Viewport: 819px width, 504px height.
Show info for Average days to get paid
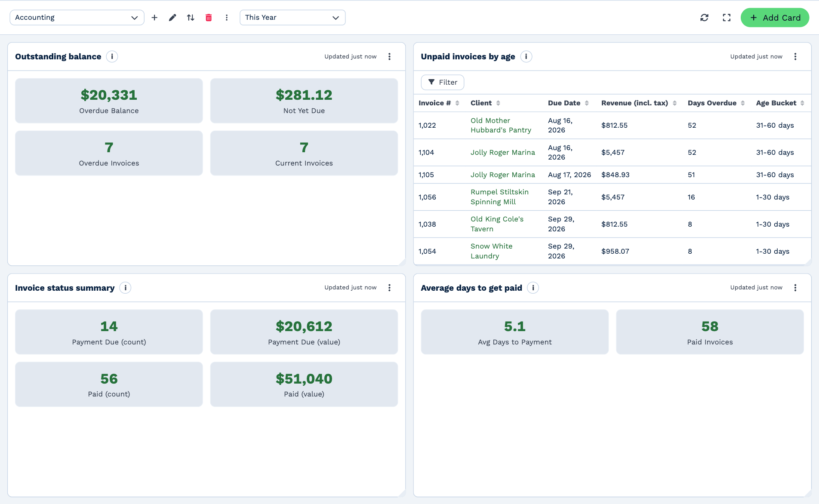(x=533, y=288)
